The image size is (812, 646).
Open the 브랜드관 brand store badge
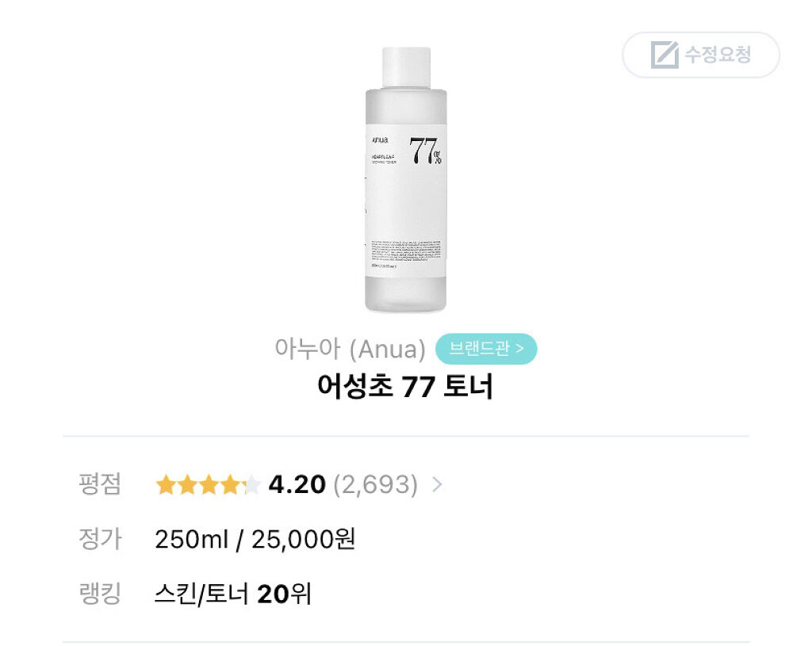tap(486, 349)
